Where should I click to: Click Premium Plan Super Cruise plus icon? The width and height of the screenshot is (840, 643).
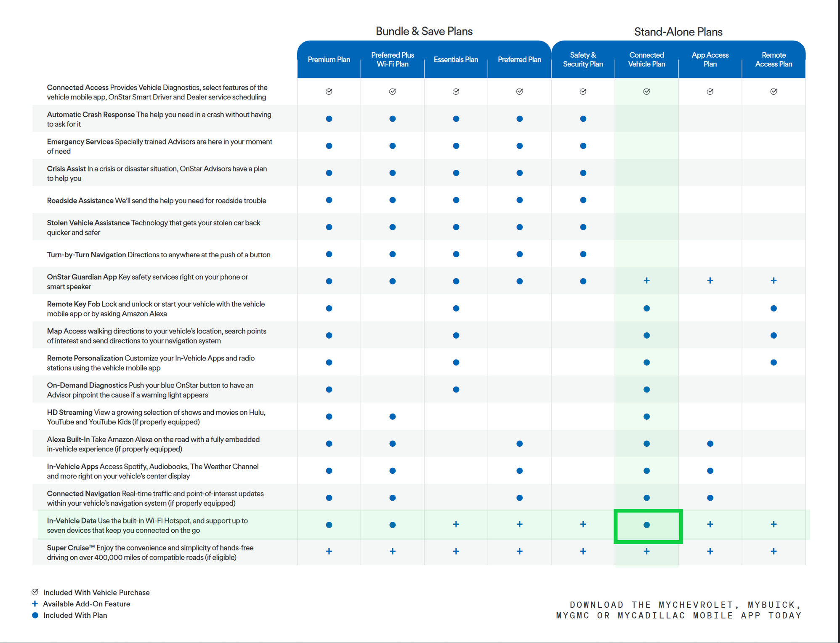tap(329, 551)
